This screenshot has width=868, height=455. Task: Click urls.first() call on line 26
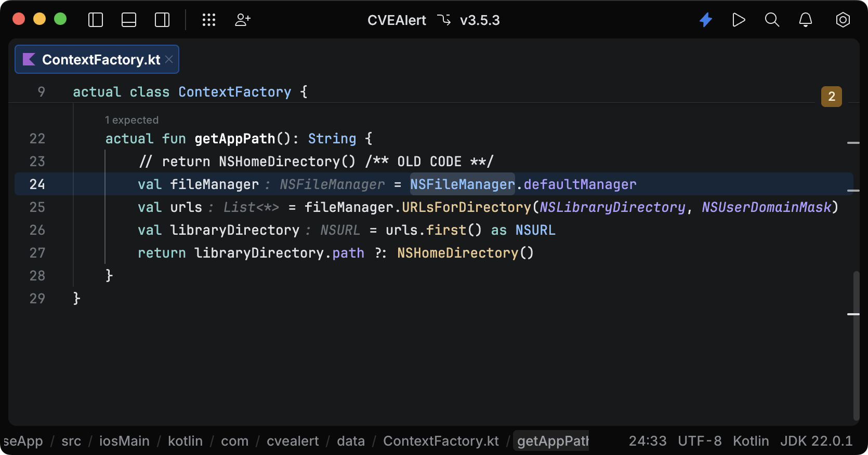433,230
